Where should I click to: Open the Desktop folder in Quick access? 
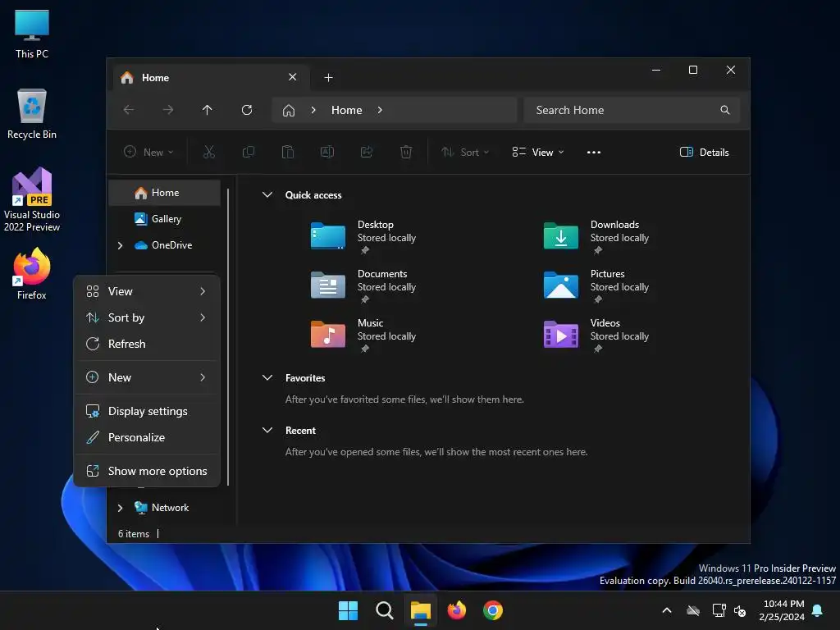[363, 236]
